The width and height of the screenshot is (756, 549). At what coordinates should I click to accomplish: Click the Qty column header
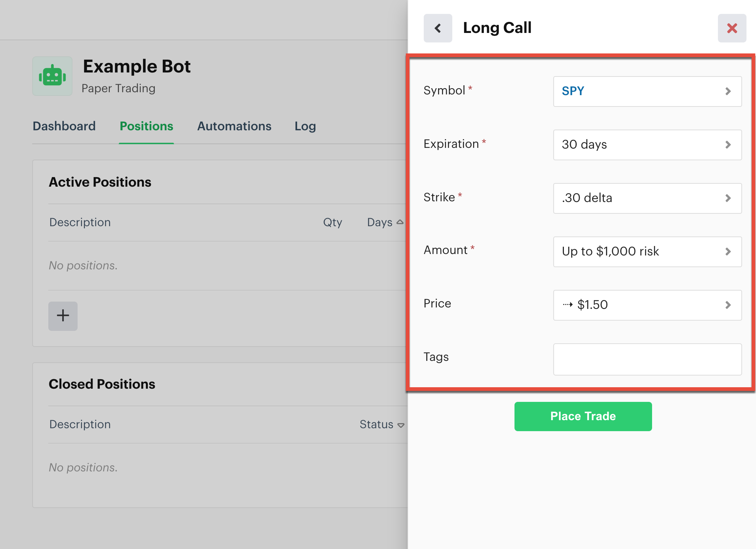(x=333, y=223)
